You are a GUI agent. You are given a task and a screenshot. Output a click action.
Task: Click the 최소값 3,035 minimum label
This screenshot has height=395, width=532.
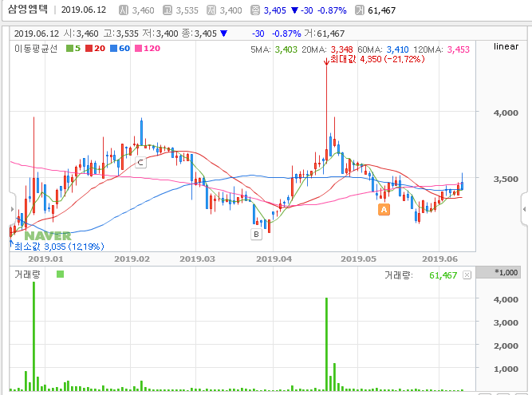(x=59, y=247)
